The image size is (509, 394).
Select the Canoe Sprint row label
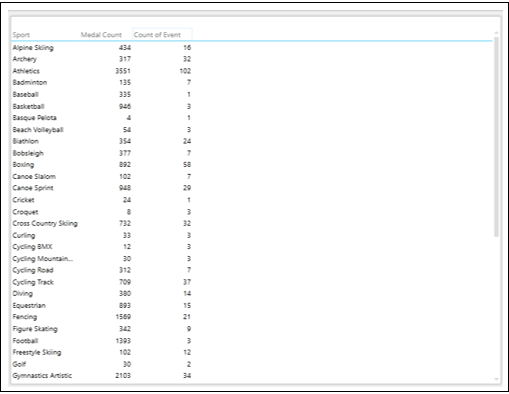[33, 188]
